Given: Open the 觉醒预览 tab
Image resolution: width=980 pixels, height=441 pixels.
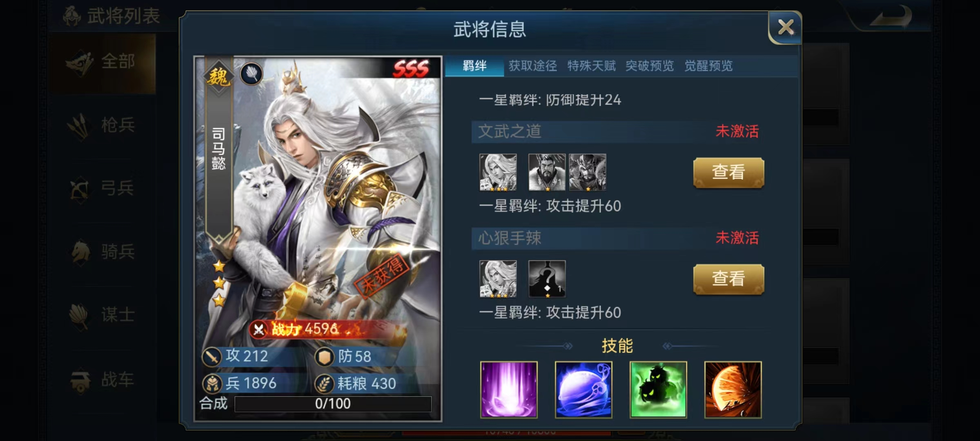Looking at the screenshot, I should [x=708, y=66].
